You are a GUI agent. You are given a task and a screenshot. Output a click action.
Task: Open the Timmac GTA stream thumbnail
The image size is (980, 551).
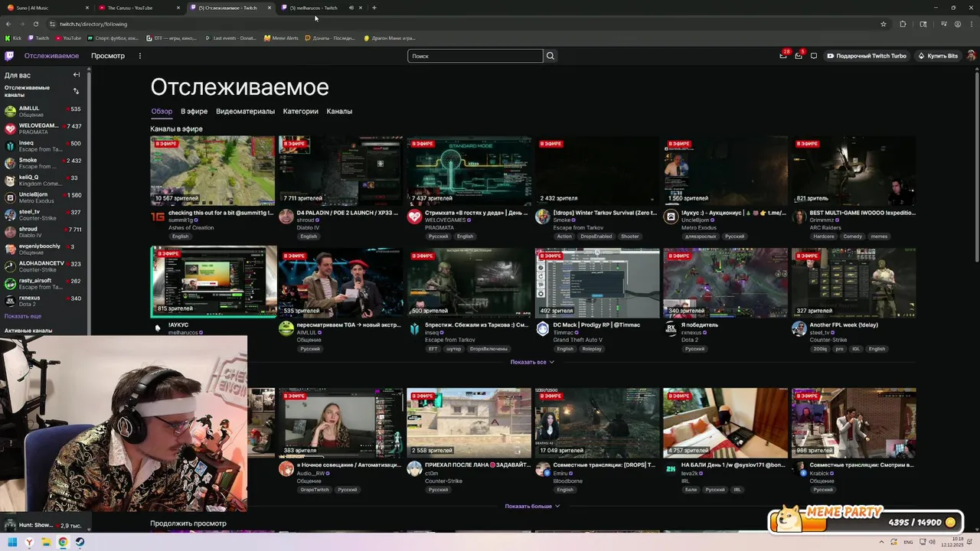pos(597,282)
